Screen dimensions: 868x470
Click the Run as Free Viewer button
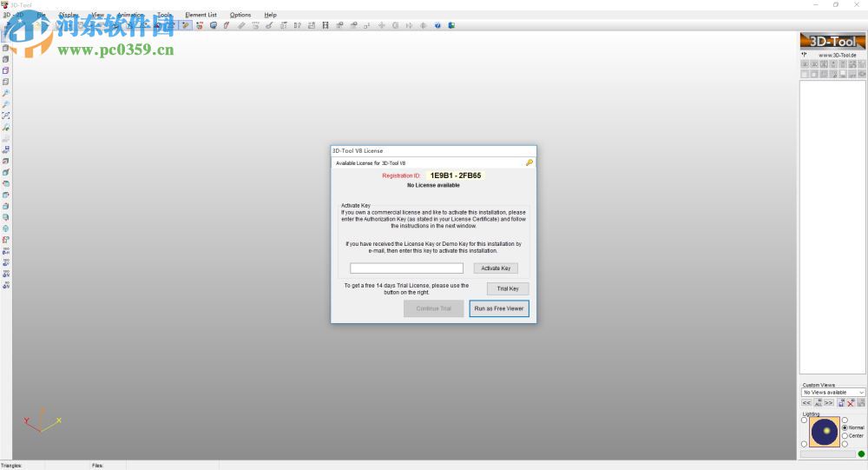[499, 308]
